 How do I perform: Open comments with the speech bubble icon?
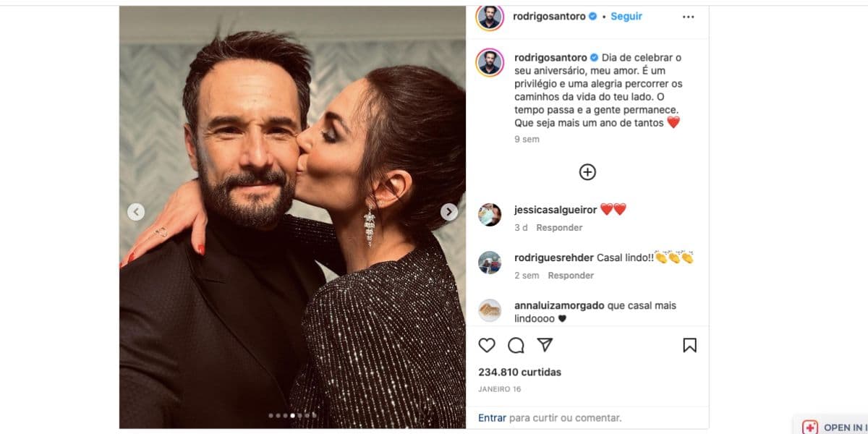point(516,345)
